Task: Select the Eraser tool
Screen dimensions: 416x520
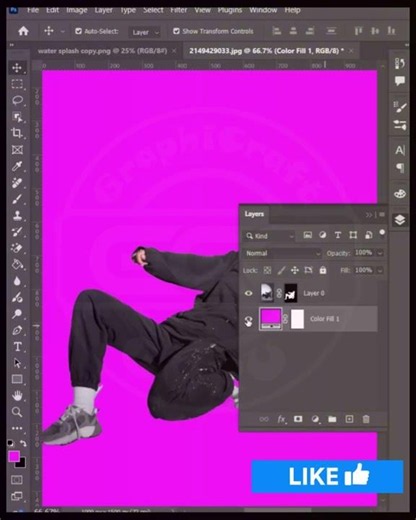Action: [17, 248]
